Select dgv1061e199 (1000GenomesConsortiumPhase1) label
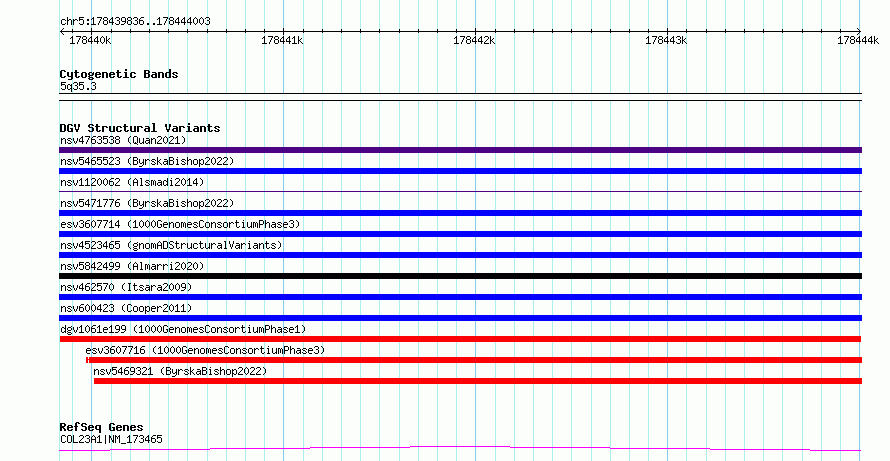890x461 pixels. point(183,329)
